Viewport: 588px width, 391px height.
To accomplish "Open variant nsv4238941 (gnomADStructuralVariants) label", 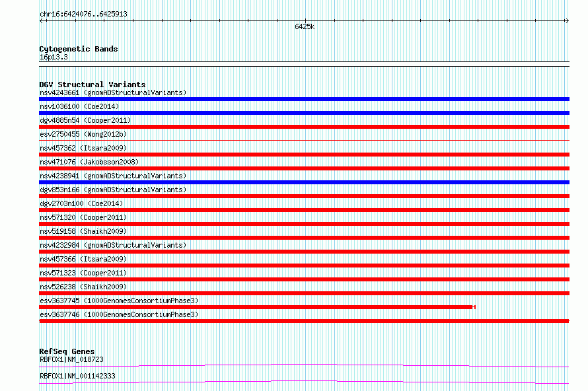I will coord(113,176).
